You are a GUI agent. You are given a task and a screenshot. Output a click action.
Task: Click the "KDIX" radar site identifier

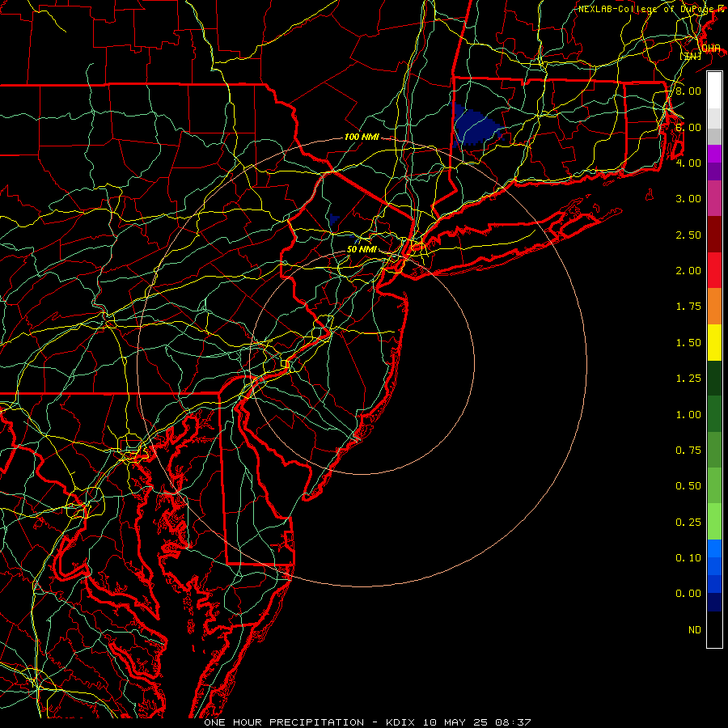click(400, 722)
